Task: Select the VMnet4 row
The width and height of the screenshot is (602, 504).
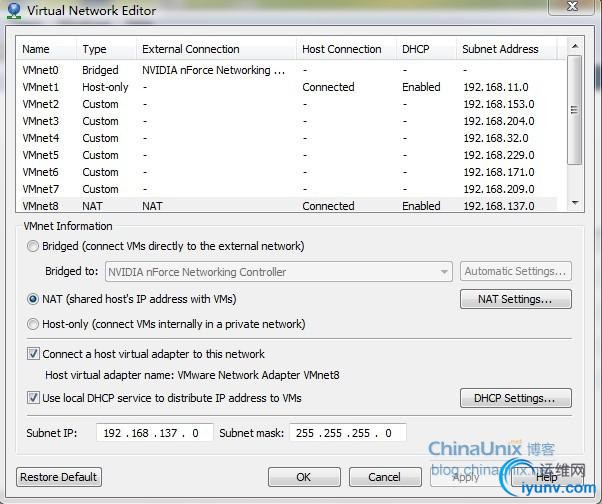Action: click(x=286, y=138)
